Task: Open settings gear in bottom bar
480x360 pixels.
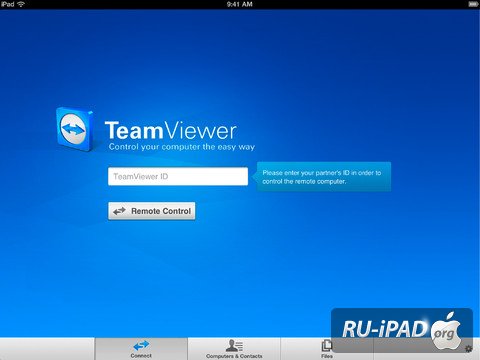Action: click(468, 349)
